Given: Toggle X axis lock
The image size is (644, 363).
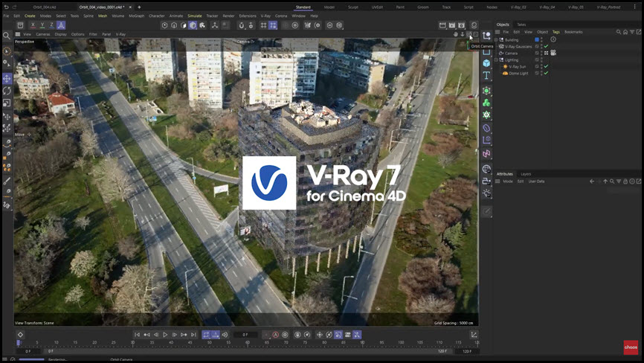Looking at the screenshot, I should 33,25.
